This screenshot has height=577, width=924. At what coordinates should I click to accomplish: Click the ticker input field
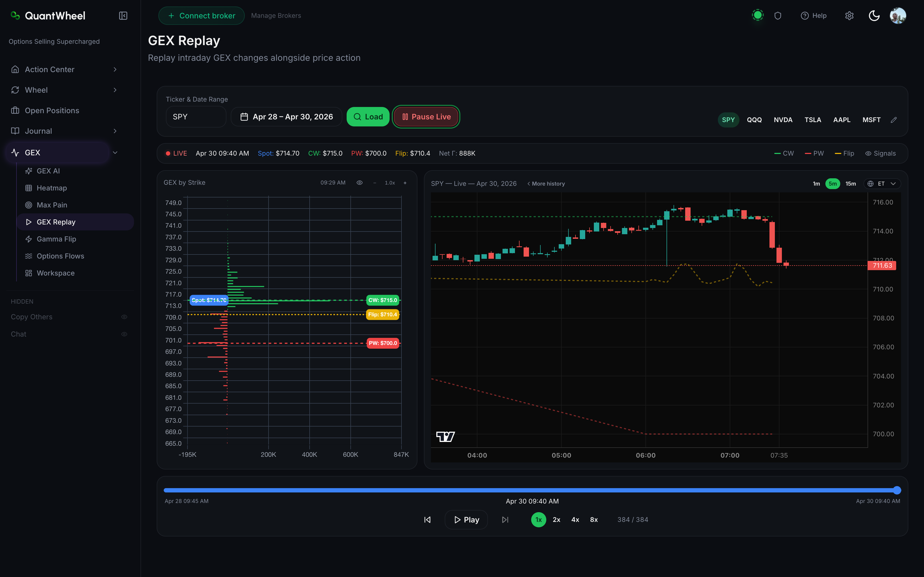[196, 117]
